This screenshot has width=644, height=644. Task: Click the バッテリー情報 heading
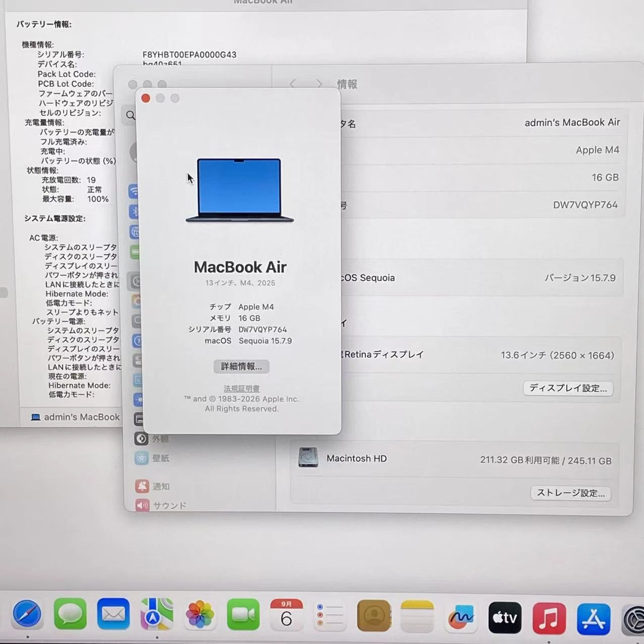[x=44, y=24]
